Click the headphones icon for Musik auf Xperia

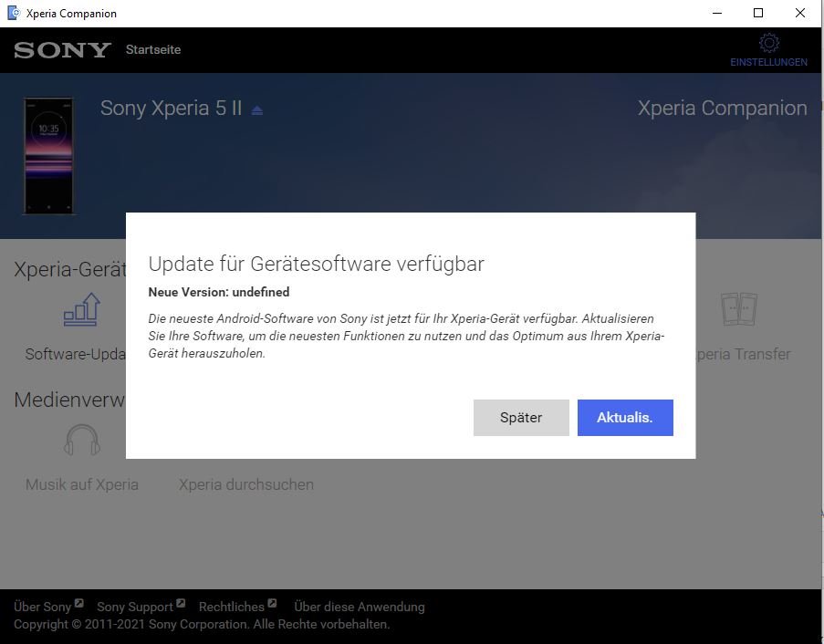[81, 441]
